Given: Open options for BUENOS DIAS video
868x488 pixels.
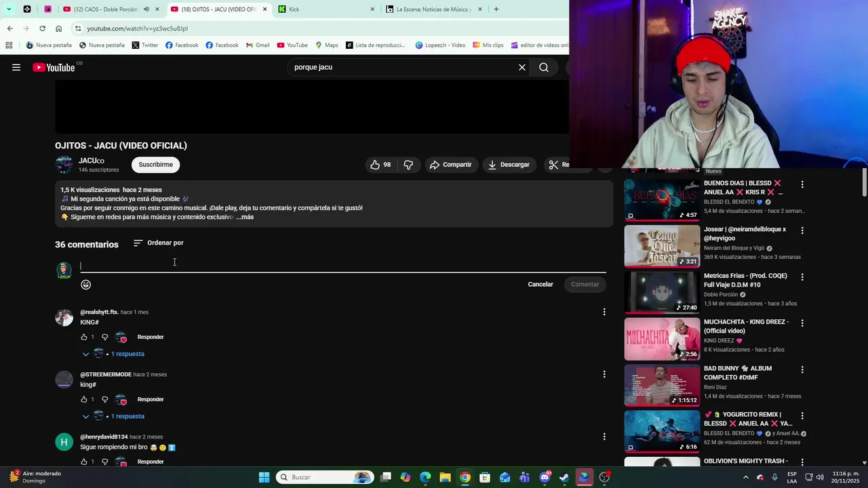Looking at the screenshot, I should tap(802, 184).
